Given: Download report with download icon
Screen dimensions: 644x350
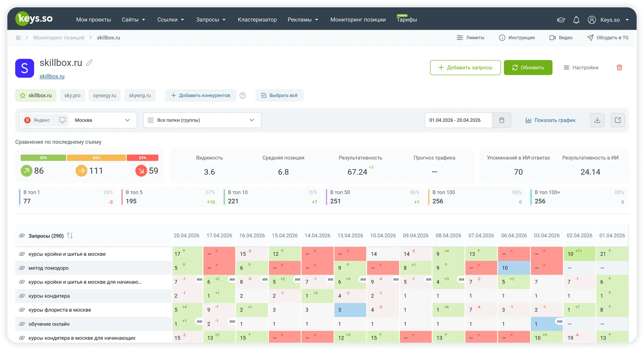Looking at the screenshot, I should coord(597,120).
